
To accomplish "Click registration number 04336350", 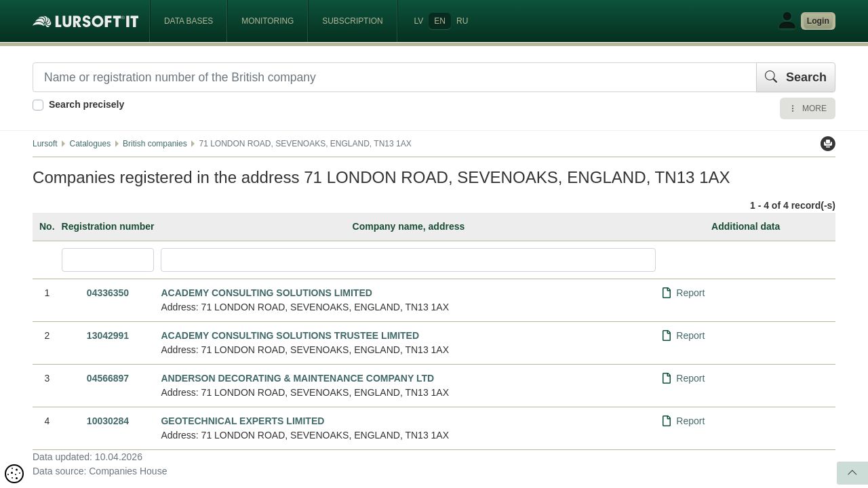I will coord(108,293).
